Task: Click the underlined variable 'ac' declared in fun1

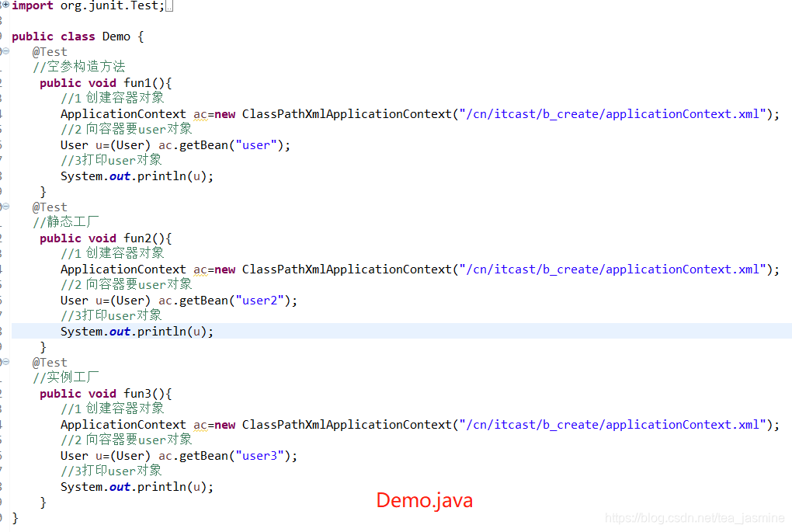Action: [x=200, y=115]
